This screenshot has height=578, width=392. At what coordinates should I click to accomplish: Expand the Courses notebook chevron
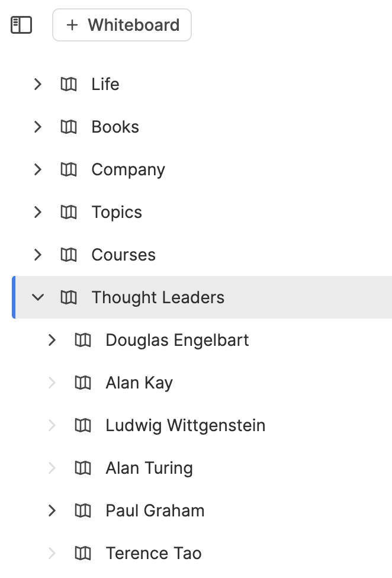tap(38, 255)
